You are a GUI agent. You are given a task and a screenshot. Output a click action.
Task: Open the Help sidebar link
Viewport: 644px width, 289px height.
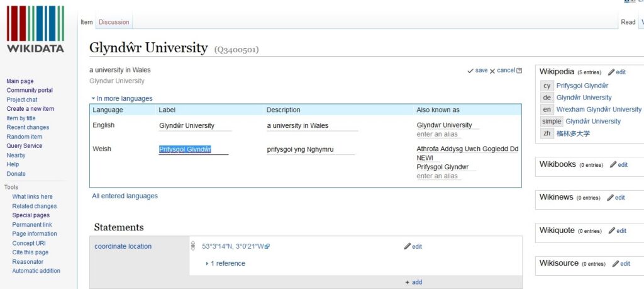[x=13, y=164]
